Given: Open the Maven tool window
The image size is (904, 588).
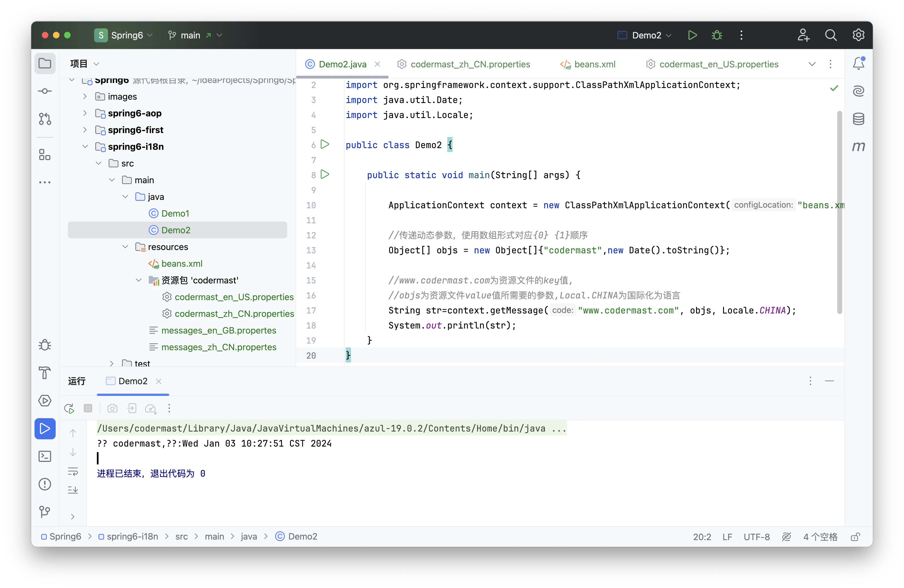Looking at the screenshot, I should click(x=858, y=146).
